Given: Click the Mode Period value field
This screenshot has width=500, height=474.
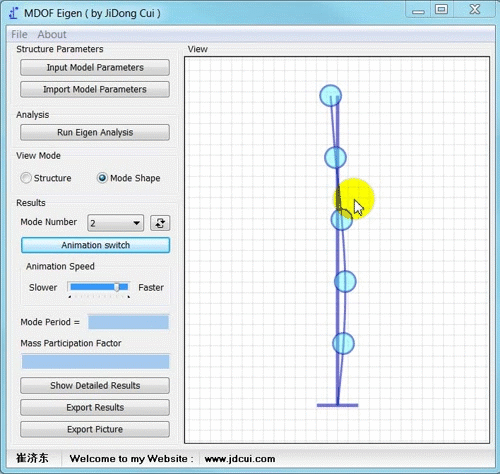Looking at the screenshot, I should point(128,322).
